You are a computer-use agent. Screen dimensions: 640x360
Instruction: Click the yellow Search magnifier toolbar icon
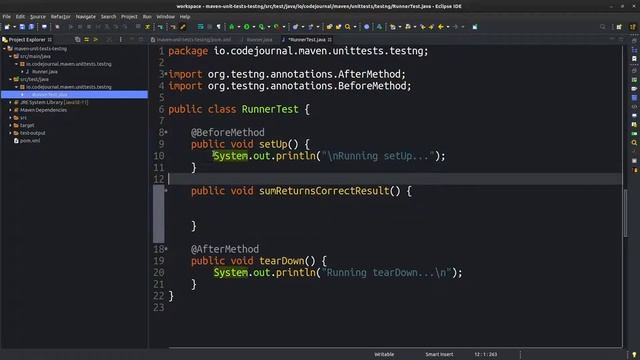347,27
